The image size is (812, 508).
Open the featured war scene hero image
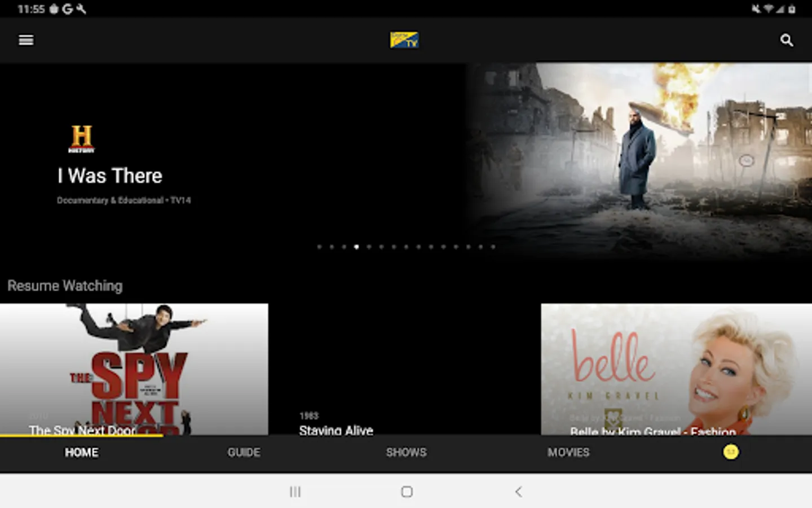(639, 161)
